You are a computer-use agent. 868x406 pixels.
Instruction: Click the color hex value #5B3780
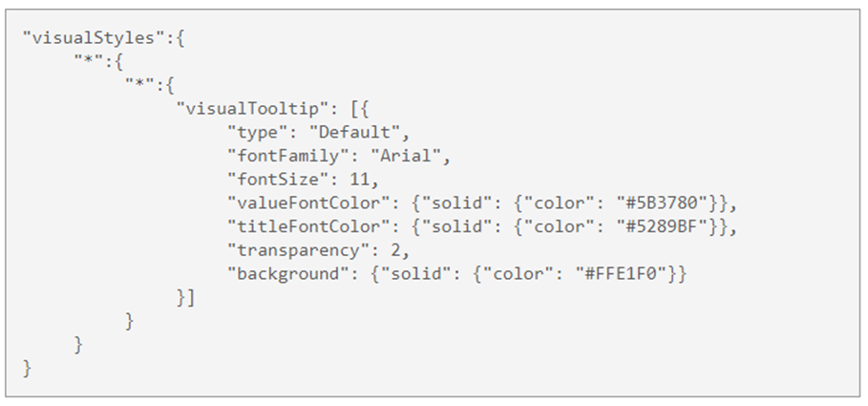pos(666,203)
